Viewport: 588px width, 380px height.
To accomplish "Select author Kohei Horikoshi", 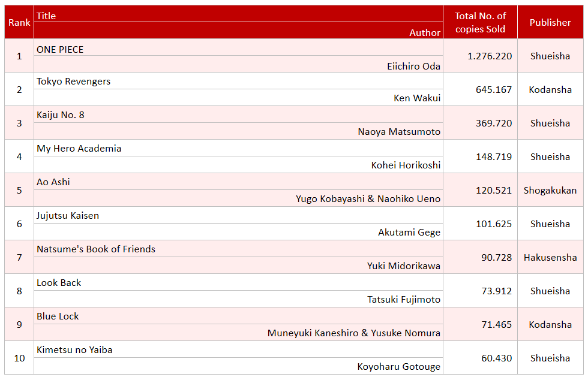I will point(406,165).
